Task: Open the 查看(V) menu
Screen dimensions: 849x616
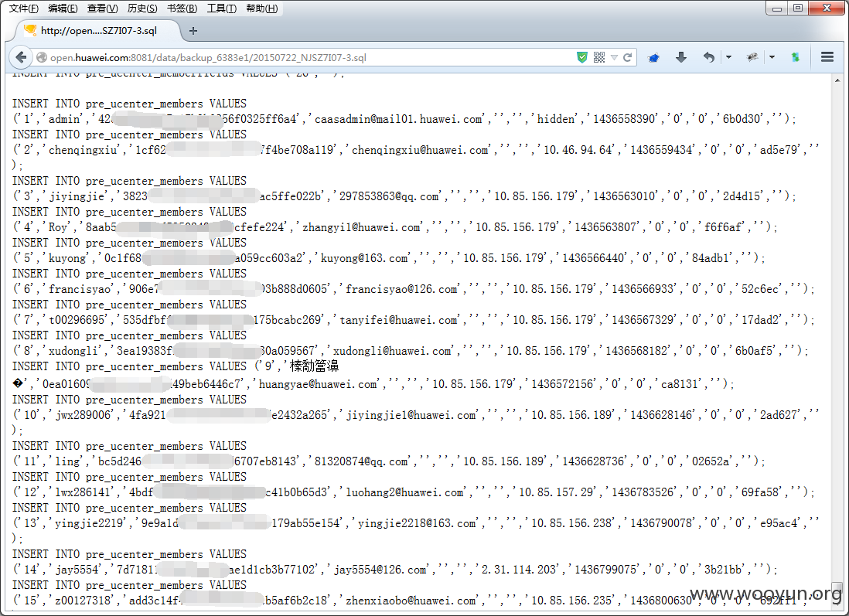Action: point(102,9)
